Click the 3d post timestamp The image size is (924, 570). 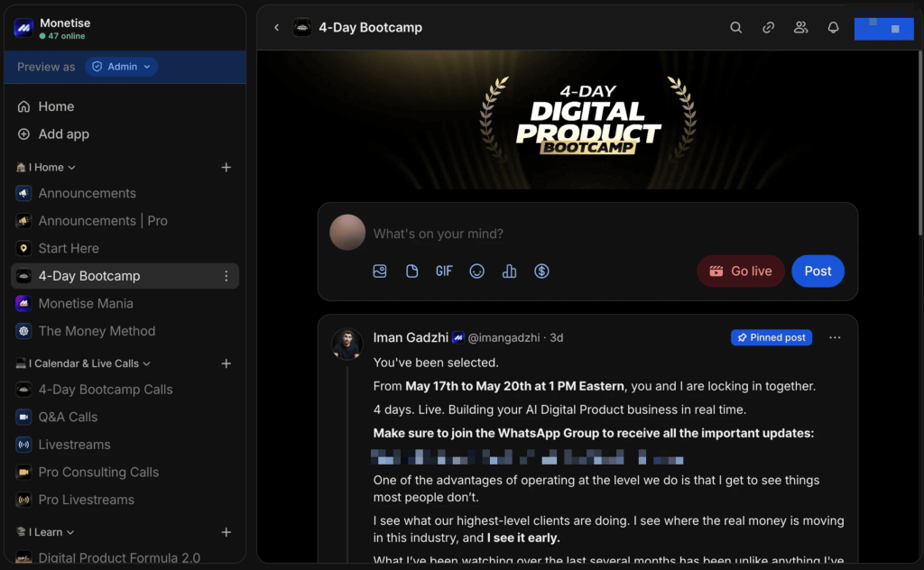(x=556, y=338)
